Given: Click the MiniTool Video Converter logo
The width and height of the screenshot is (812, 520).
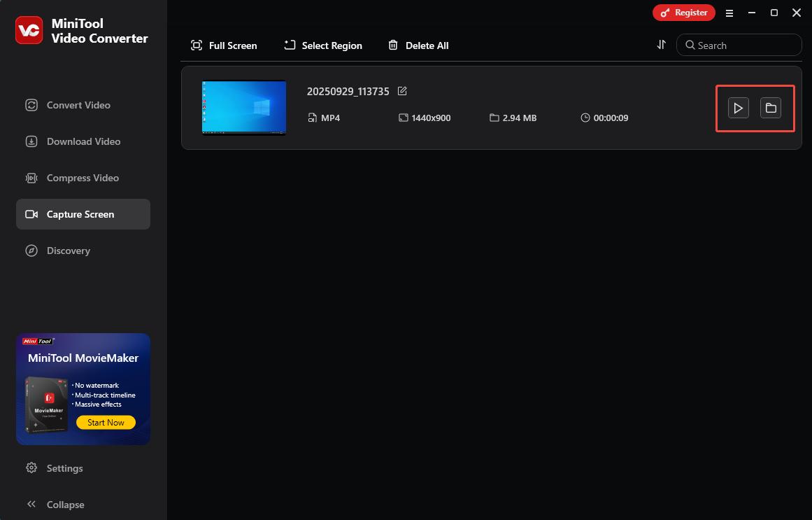Looking at the screenshot, I should [29, 30].
